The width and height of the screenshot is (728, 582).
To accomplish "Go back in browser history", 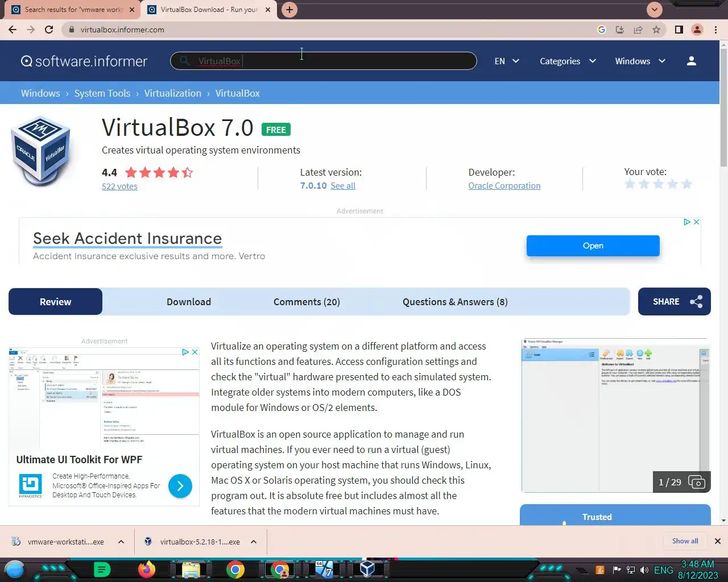I will [x=13, y=30].
